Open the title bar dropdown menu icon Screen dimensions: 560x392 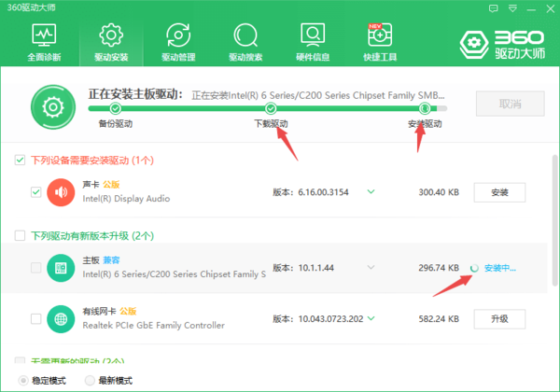(512, 8)
